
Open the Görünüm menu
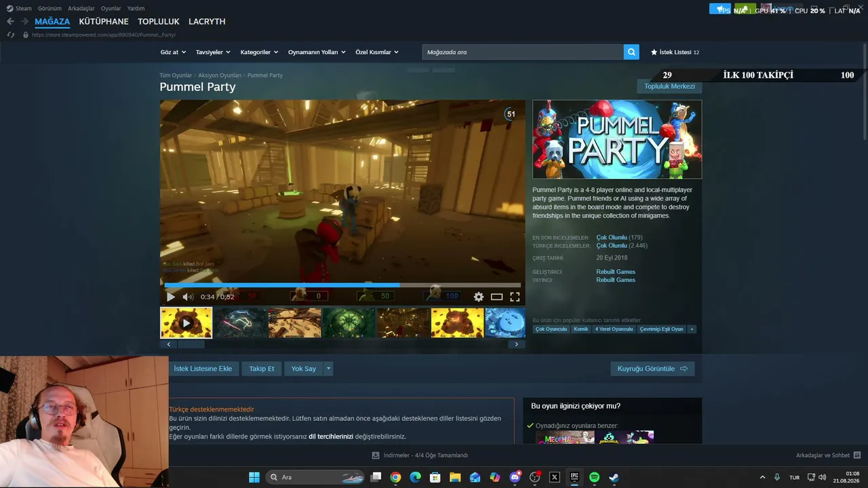click(50, 9)
